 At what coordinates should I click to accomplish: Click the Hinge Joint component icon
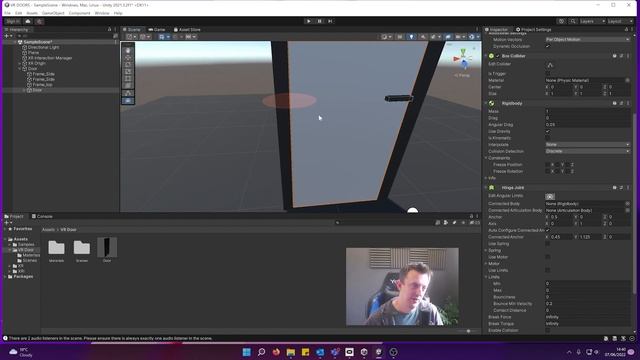[x=491, y=188]
